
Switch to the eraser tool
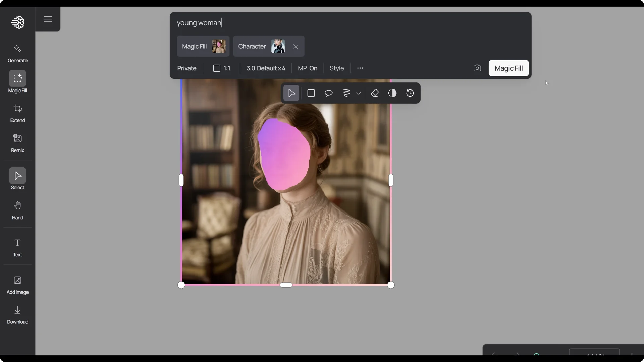coord(375,93)
